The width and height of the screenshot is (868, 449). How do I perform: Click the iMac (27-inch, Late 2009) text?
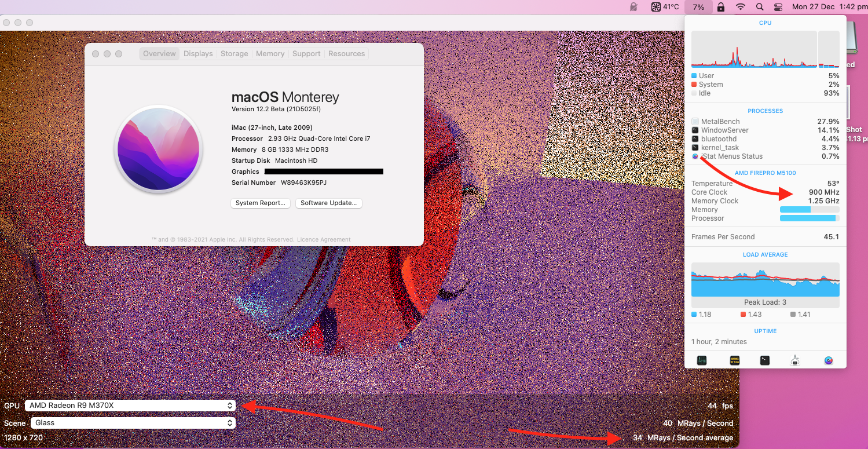point(272,127)
